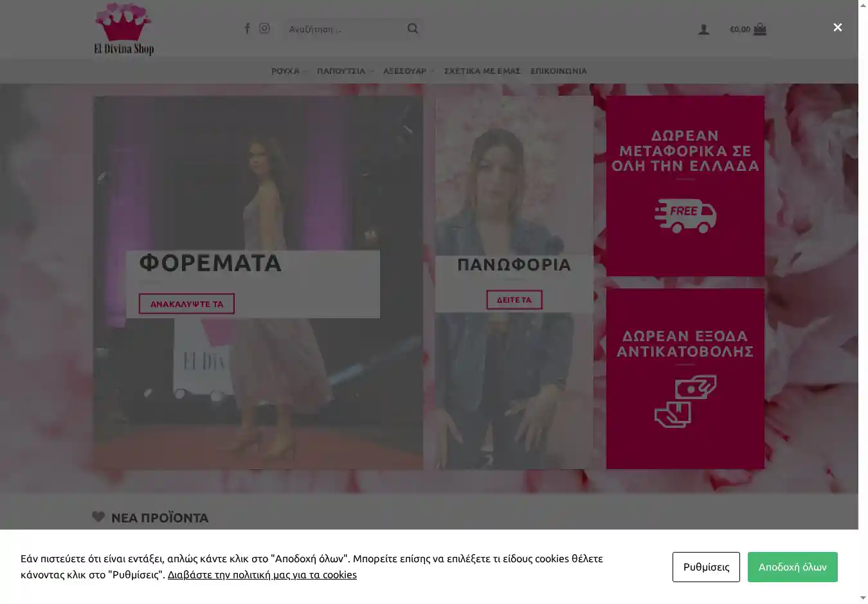868x604 pixels.
Task: Click the search magnifier icon
Action: [x=413, y=28]
